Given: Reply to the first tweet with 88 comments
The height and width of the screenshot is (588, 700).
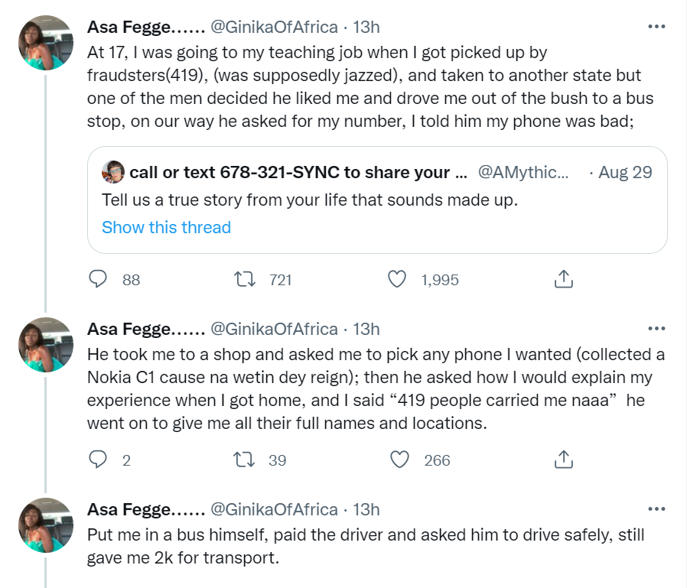Looking at the screenshot, I should (x=98, y=280).
